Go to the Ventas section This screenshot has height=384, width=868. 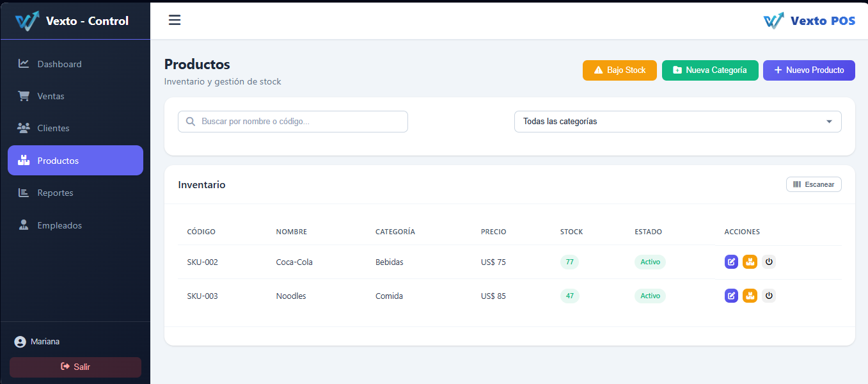point(75,96)
